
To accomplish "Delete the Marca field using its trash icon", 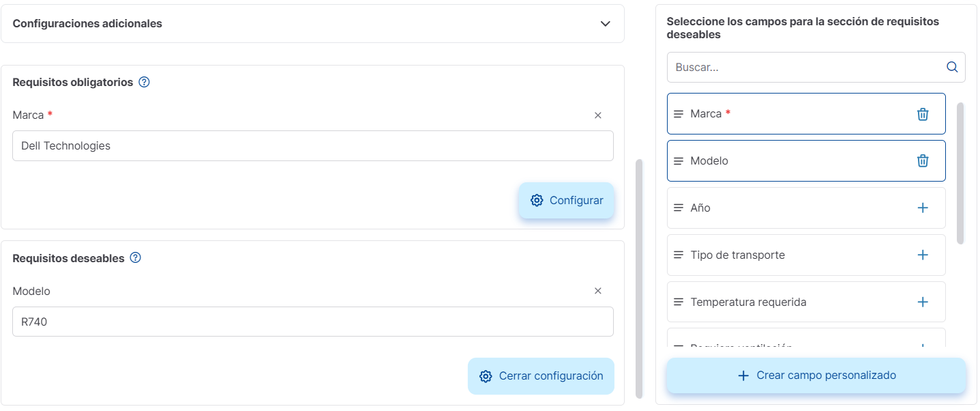I will click(x=923, y=114).
